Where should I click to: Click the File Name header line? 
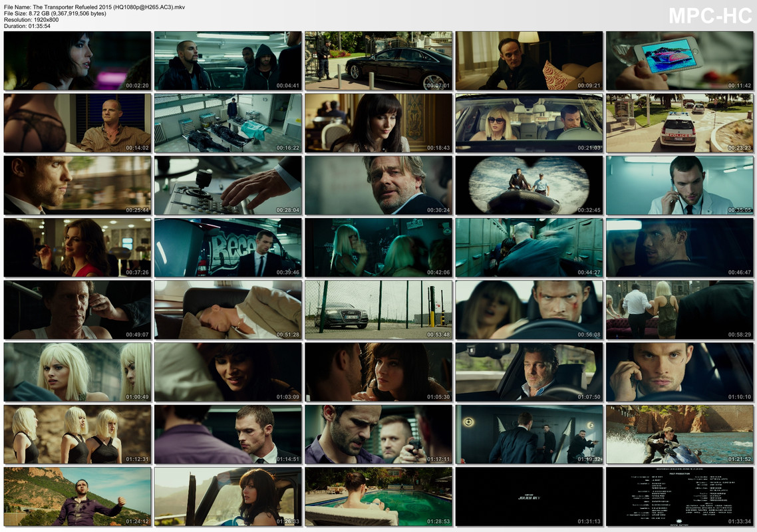pyautogui.click(x=94, y=7)
